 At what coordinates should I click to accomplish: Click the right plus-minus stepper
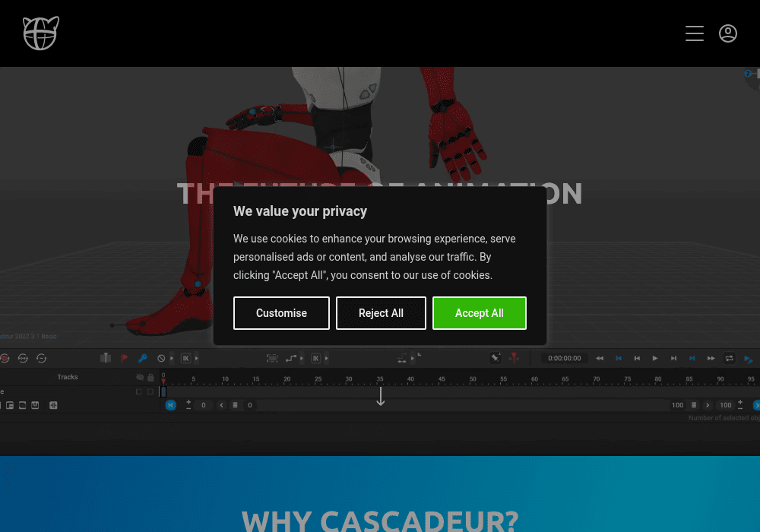pos(740,404)
